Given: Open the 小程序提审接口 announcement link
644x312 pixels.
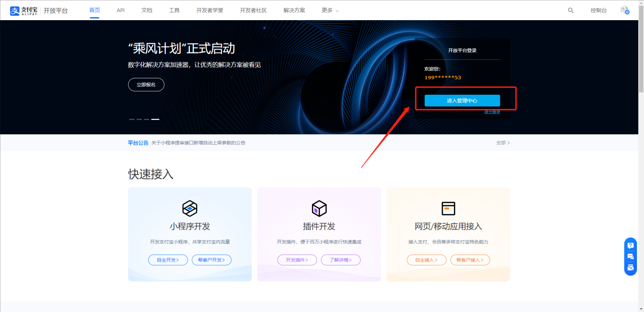Looking at the screenshot, I should tap(198, 143).
